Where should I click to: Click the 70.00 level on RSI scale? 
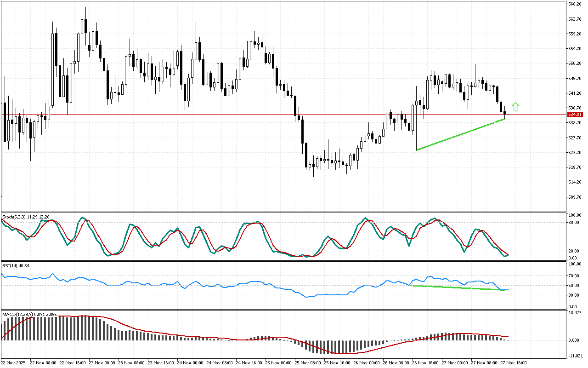574,276
